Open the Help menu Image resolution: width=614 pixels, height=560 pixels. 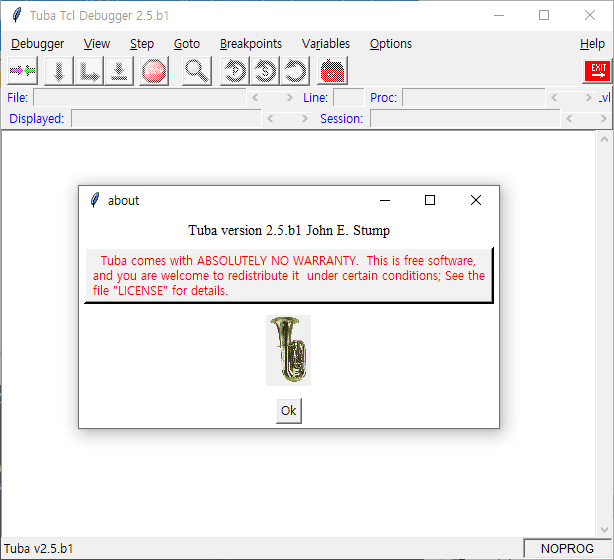click(592, 44)
